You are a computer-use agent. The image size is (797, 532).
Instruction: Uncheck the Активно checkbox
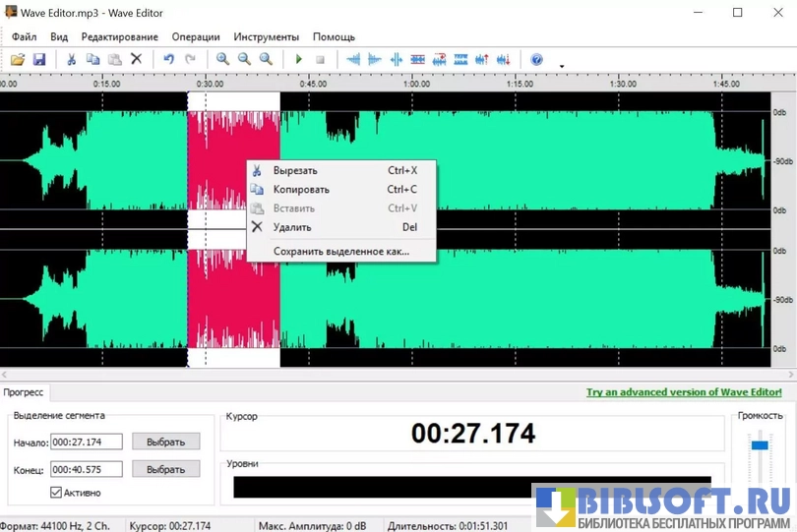[x=56, y=492]
